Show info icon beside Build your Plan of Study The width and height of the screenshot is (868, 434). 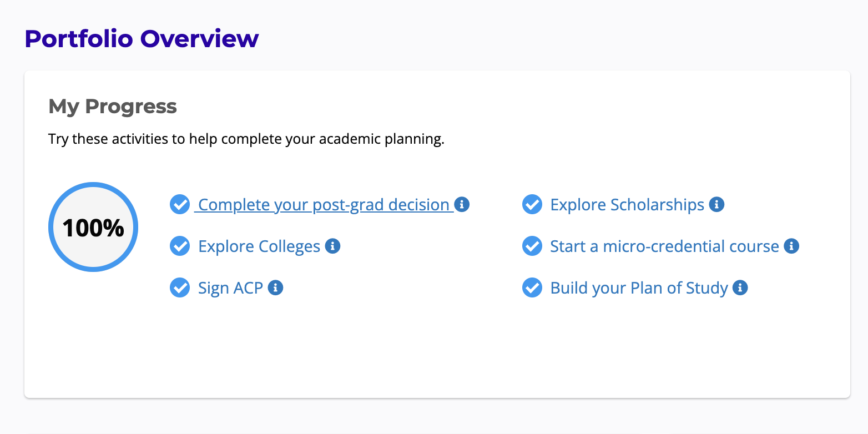click(740, 287)
